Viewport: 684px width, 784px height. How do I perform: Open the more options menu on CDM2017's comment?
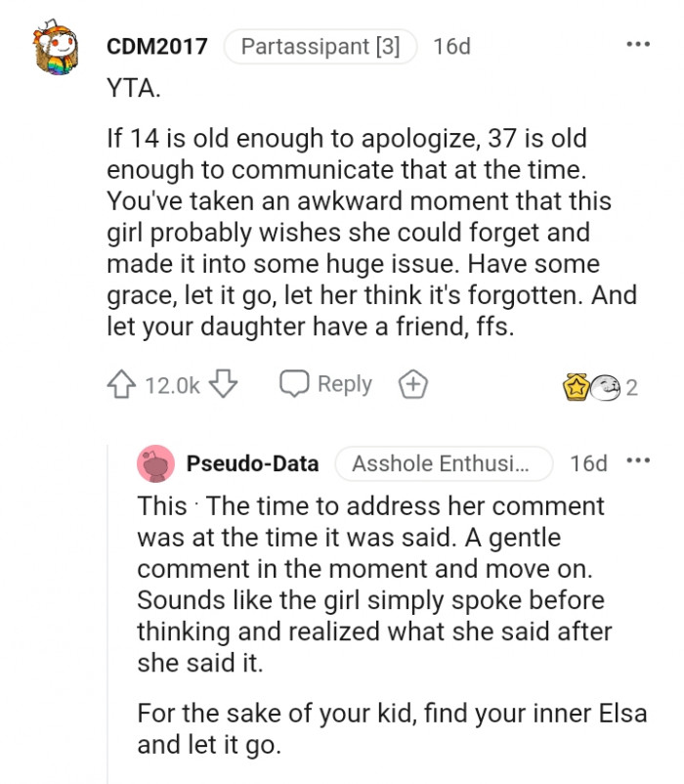pyautogui.click(x=638, y=45)
